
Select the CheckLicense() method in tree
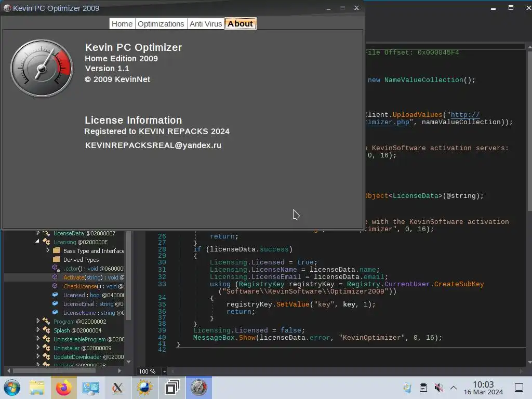click(94, 286)
